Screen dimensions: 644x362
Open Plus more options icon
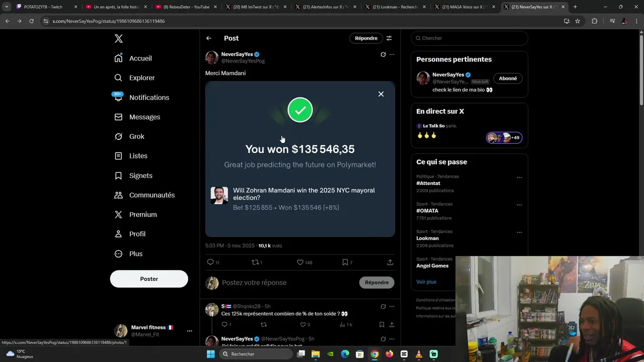(118, 254)
